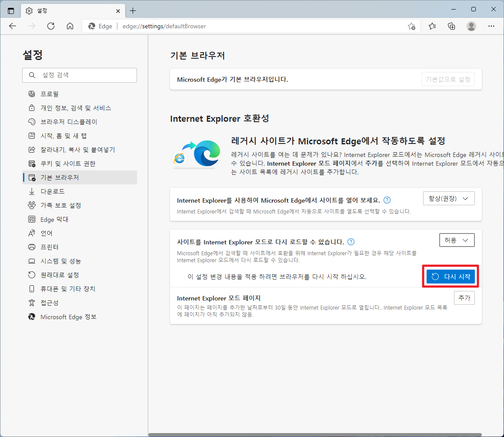
Task: Open 브라우저 디스플레이 section
Action: [80, 122]
